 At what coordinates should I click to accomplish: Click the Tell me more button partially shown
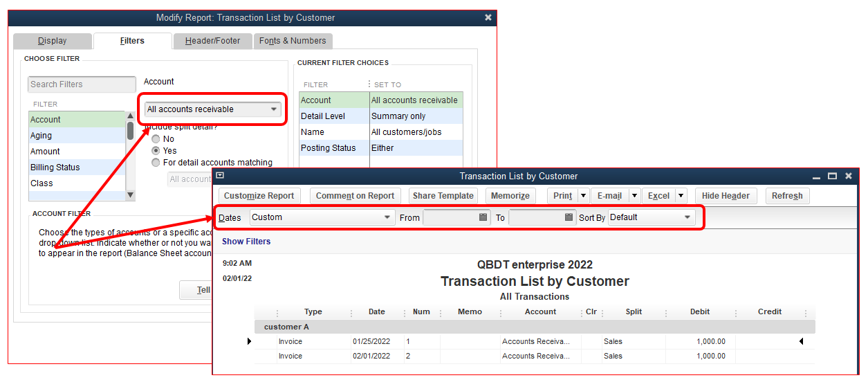[x=195, y=290]
